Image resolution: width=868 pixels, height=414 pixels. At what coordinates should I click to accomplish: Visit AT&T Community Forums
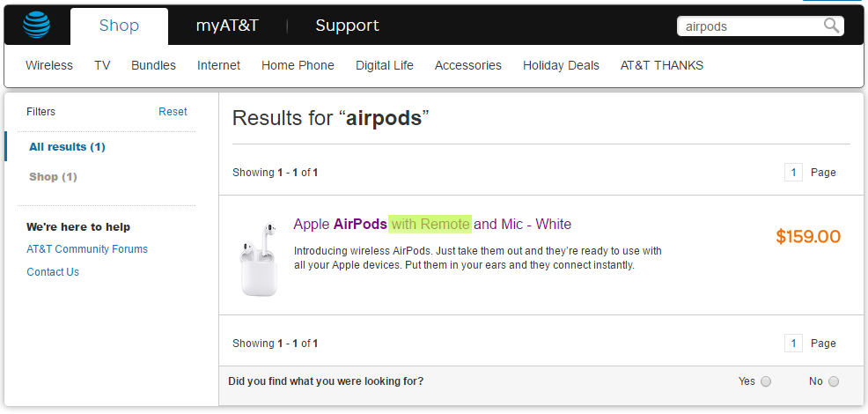pos(87,249)
